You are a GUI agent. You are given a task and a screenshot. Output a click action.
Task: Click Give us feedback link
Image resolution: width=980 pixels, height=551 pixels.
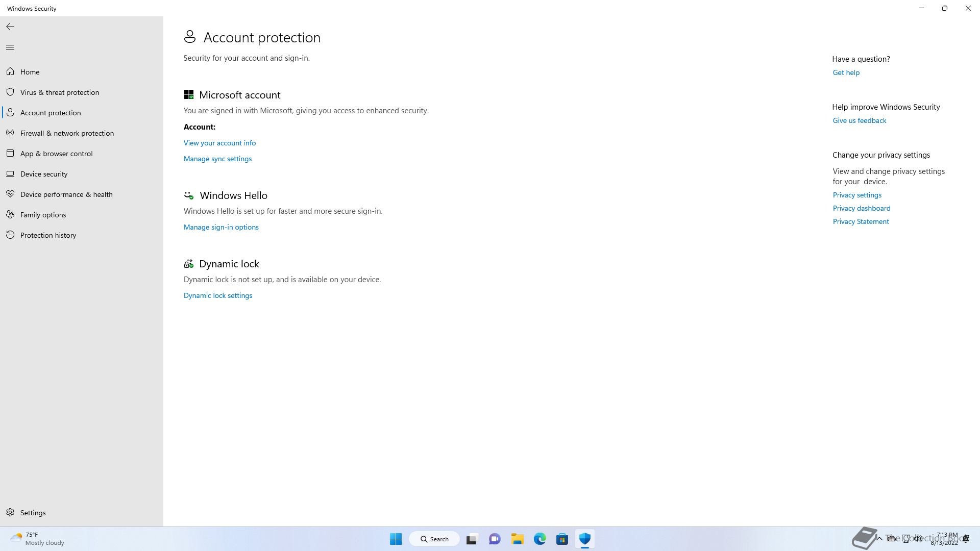coord(859,120)
